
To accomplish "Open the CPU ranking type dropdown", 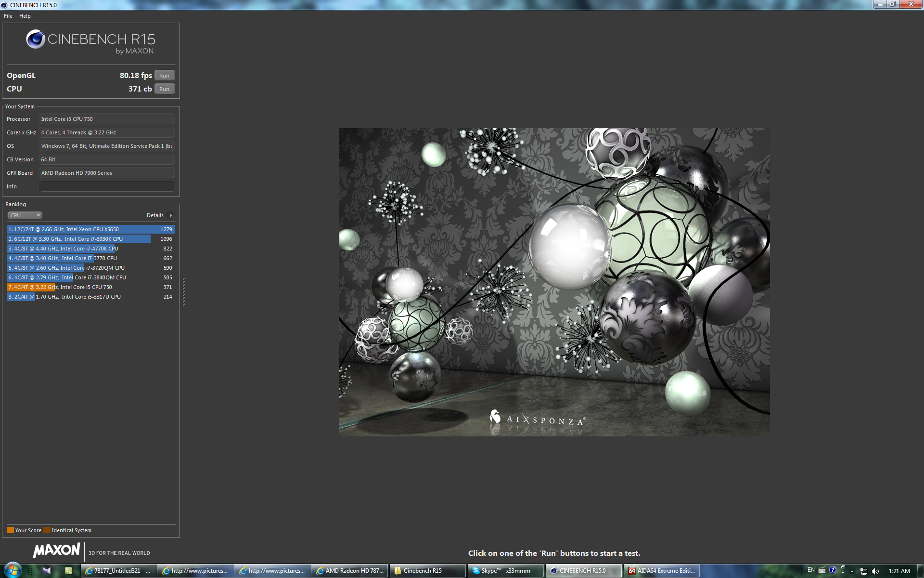I will (x=25, y=215).
